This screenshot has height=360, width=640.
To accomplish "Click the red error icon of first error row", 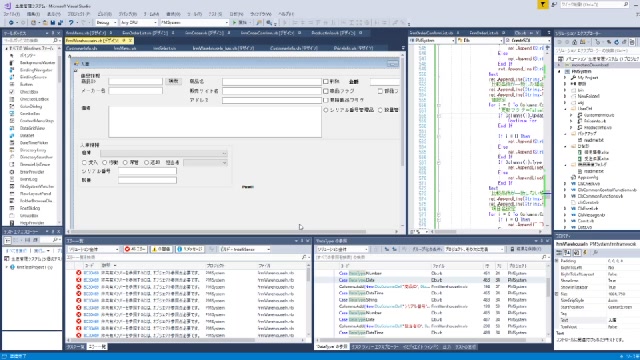I will tap(78, 273).
